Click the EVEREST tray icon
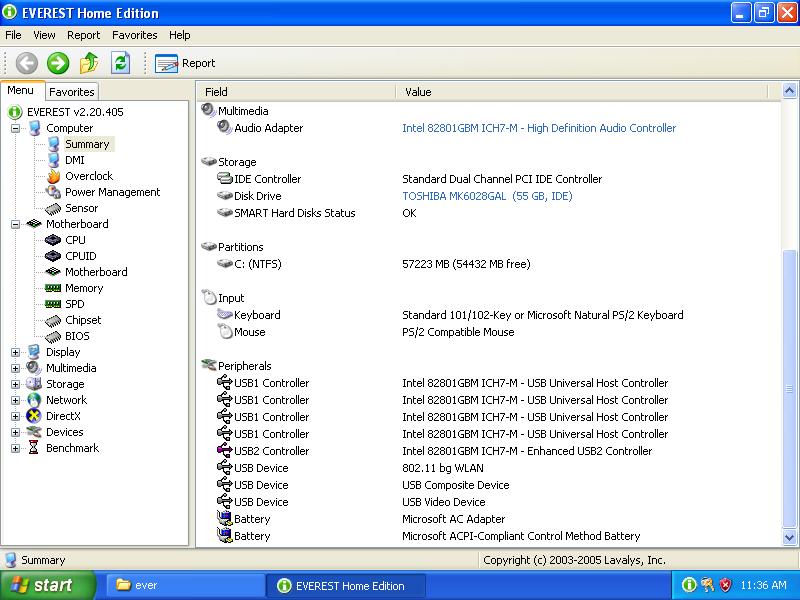 [x=689, y=585]
